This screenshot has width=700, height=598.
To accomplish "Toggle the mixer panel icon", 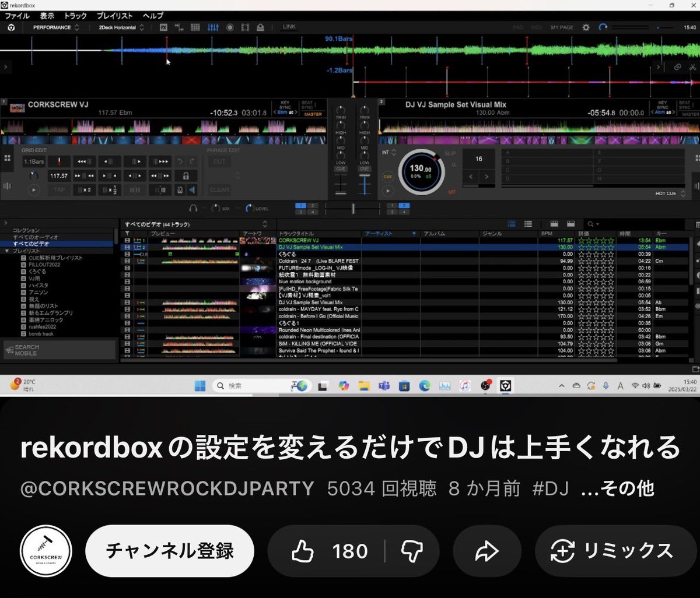I will tap(213, 27).
